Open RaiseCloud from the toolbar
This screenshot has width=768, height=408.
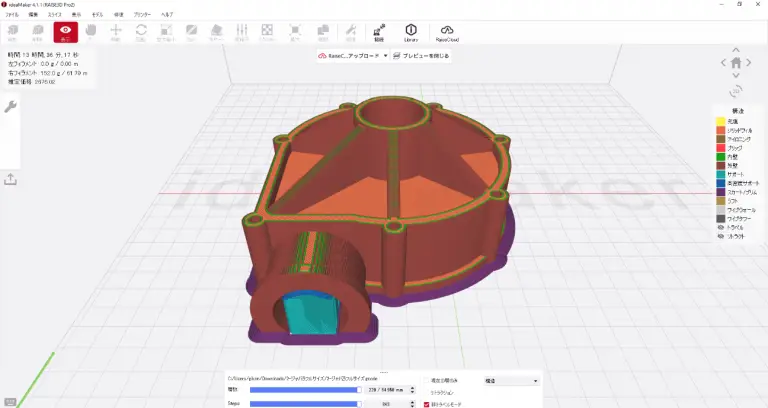point(447,33)
